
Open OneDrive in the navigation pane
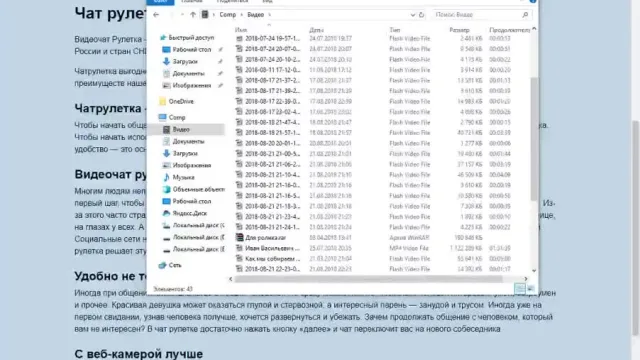pos(181,101)
